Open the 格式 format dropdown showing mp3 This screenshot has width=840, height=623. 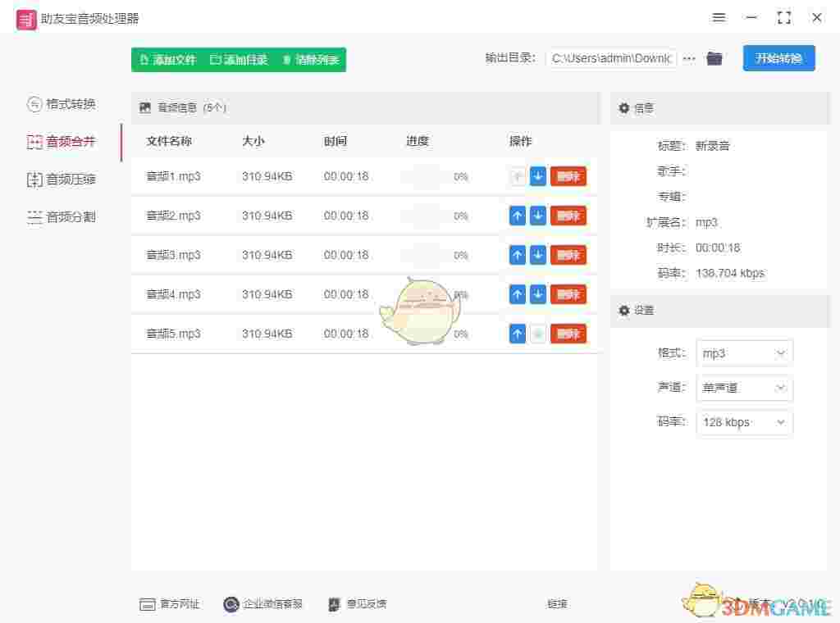pyautogui.click(x=742, y=352)
